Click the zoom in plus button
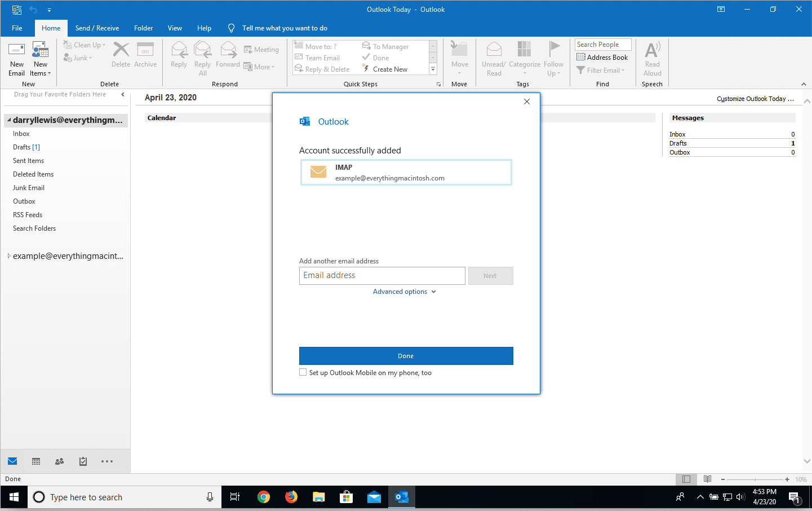 pos(787,479)
